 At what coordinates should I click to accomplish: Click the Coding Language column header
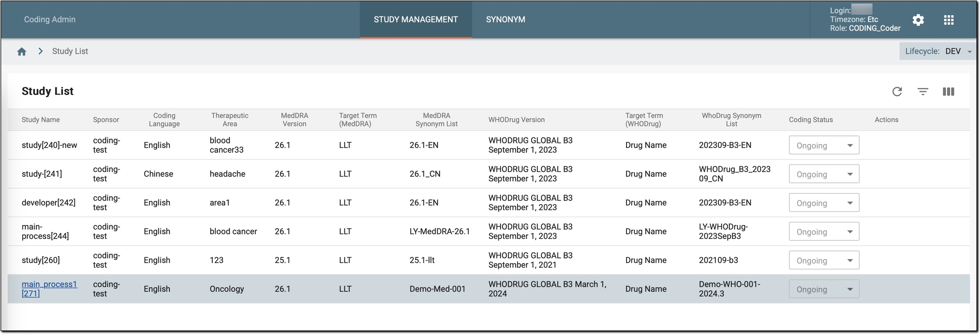tap(164, 120)
